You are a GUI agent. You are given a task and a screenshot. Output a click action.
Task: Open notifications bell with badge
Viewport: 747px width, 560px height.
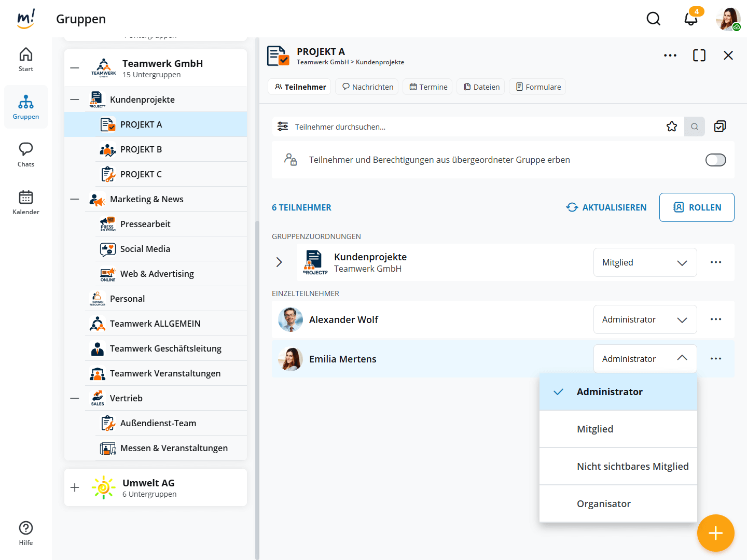[x=691, y=19]
